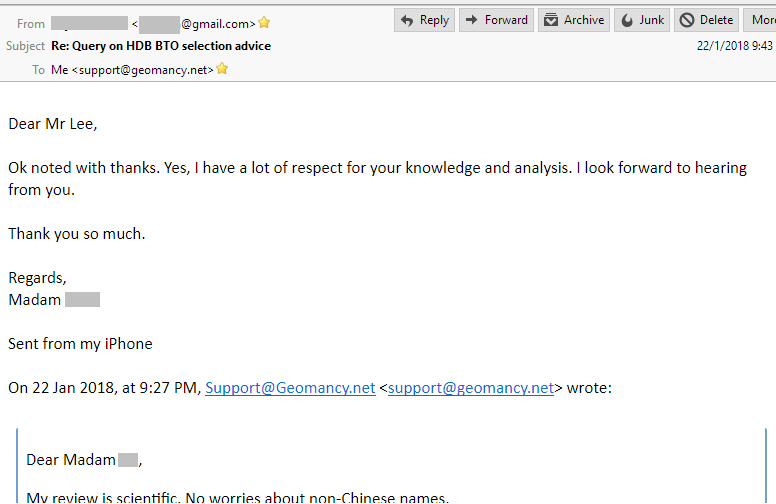Delete this email
The height and width of the screenshot is (504, 776).
pyautogui.click(x=706, y=20)
